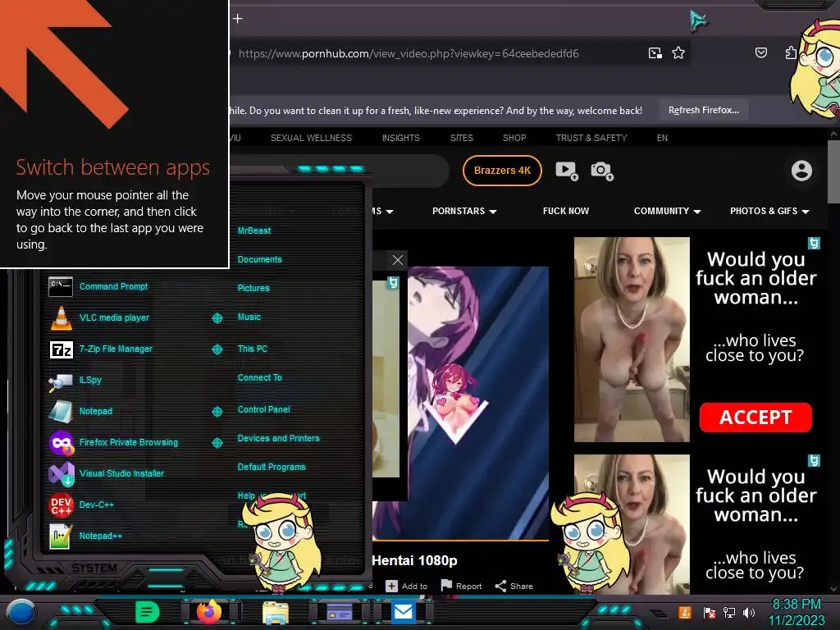Open File Explorer from the taskbar

pos(276,612)
